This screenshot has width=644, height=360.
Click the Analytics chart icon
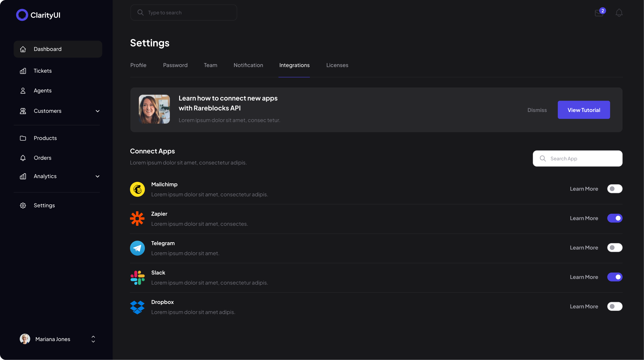coord(23,176)
